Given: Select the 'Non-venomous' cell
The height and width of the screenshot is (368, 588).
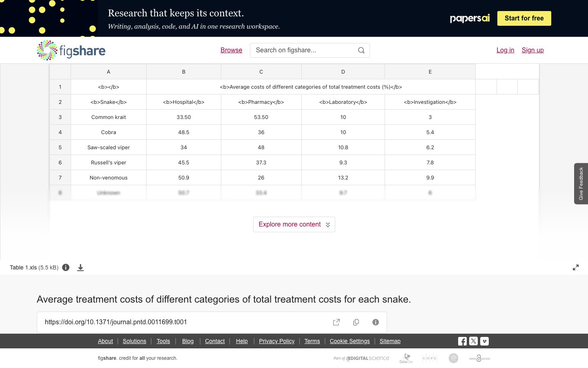Looking at the screenshot, I should coord(109,177).
